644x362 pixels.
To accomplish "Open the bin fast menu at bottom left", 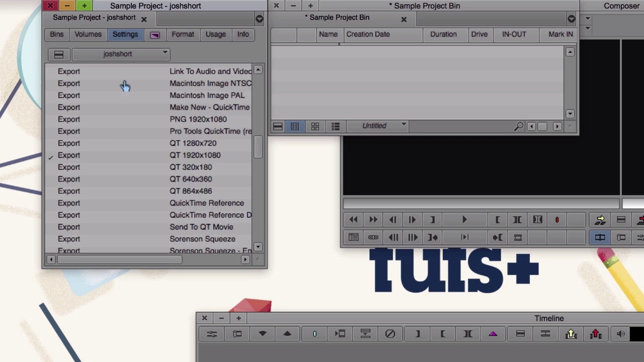I will pos(277,126).
